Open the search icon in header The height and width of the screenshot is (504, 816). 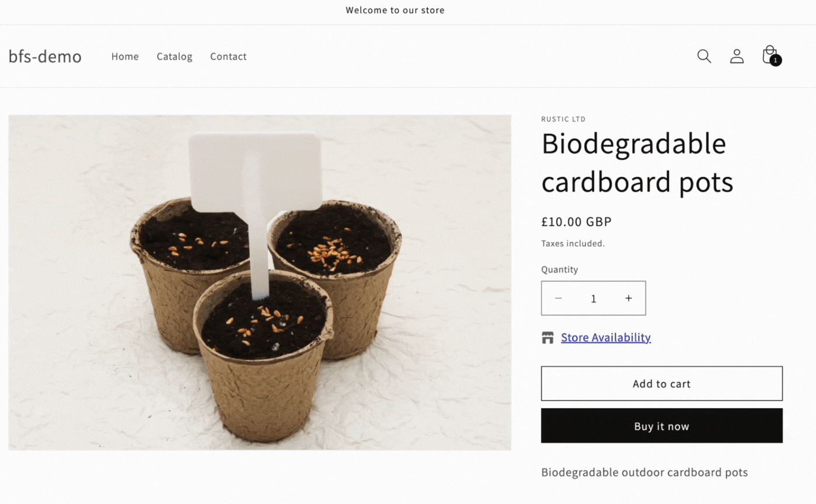click(704, 56)
